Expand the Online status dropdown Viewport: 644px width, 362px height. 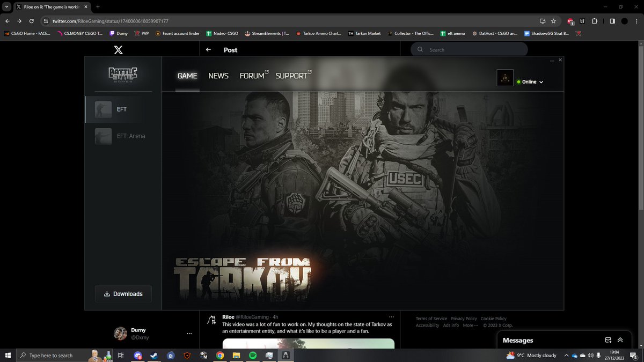click(x=530, y=82)
